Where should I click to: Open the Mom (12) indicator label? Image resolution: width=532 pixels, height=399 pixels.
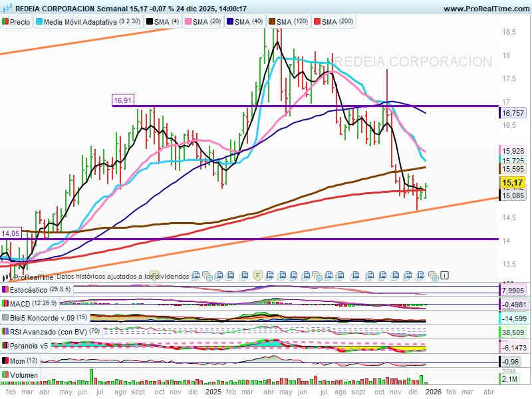pos(24,360)
